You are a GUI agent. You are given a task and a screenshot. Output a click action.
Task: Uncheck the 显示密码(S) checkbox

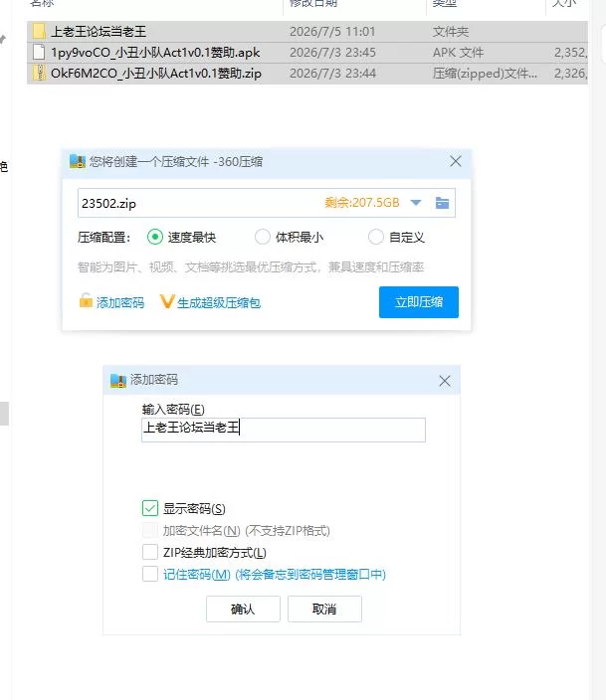click(150, 508)
